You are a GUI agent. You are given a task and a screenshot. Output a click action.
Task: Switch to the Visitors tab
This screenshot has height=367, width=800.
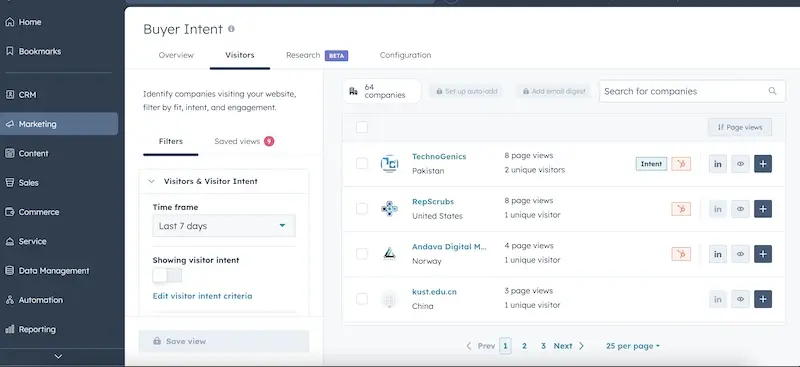240,55
